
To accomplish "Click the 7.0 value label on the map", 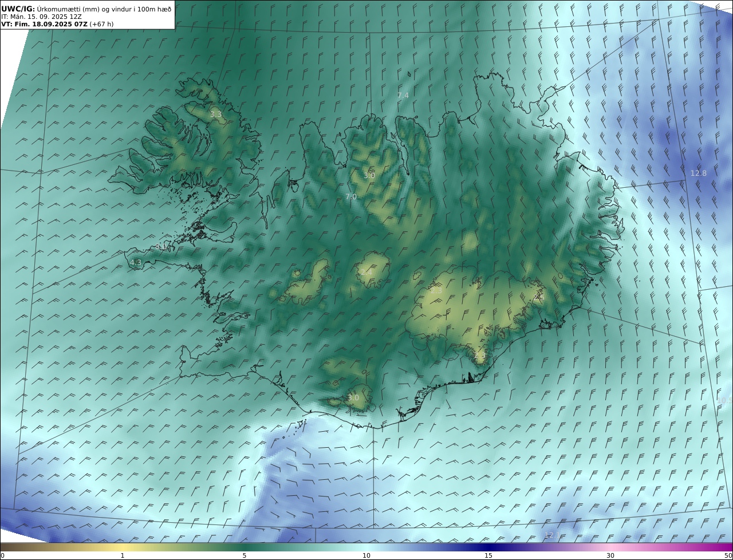I will tap(350, 196).
